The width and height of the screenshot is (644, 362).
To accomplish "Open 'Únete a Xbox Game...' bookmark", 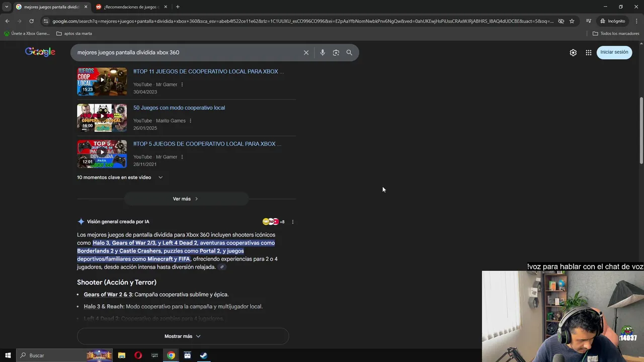I will [27, 34].
